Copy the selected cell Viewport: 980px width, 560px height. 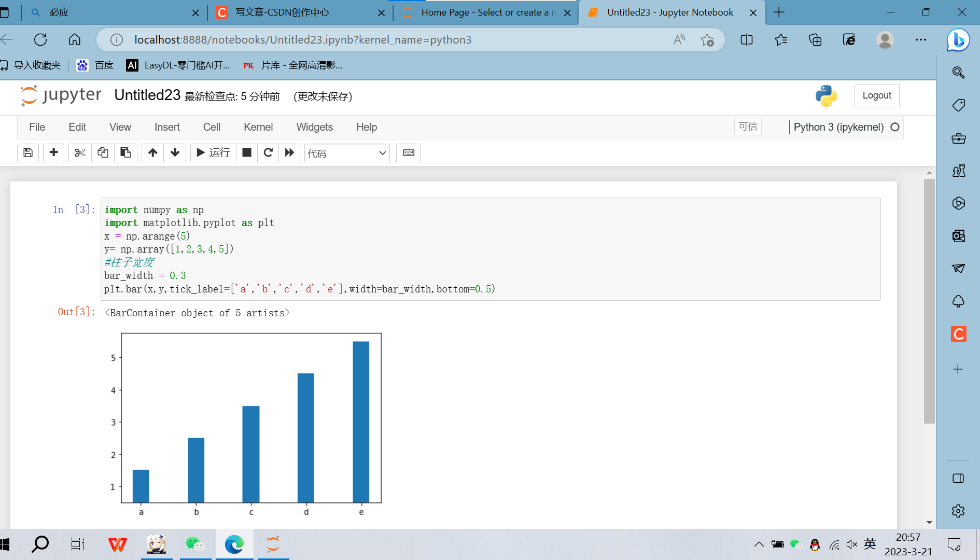(102, 152)
